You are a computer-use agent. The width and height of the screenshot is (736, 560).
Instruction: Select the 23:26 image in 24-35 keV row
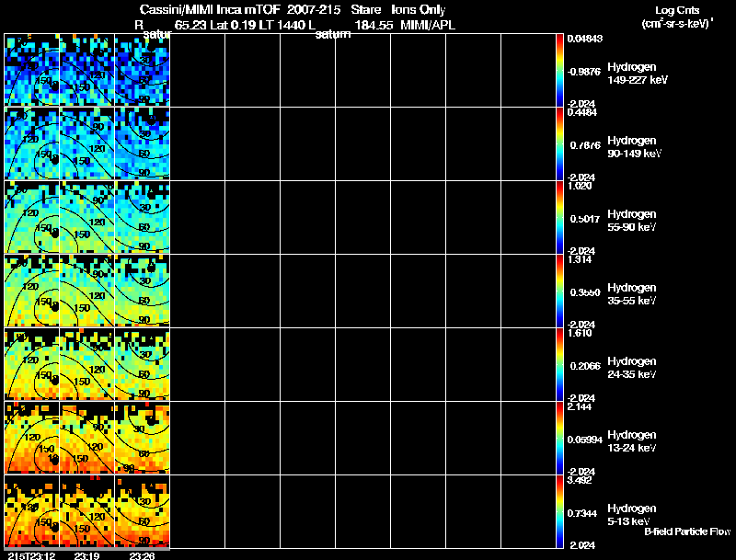pyautogui.click(x=142, y=364)
